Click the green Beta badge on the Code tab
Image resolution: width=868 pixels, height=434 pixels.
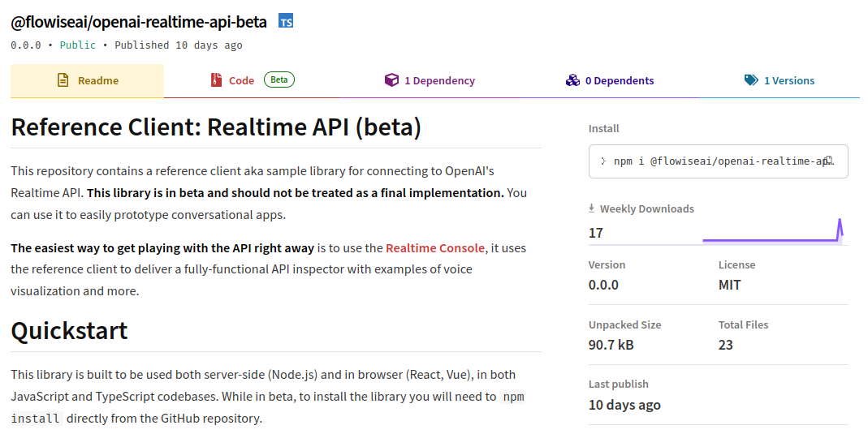(x=279, y=79)
